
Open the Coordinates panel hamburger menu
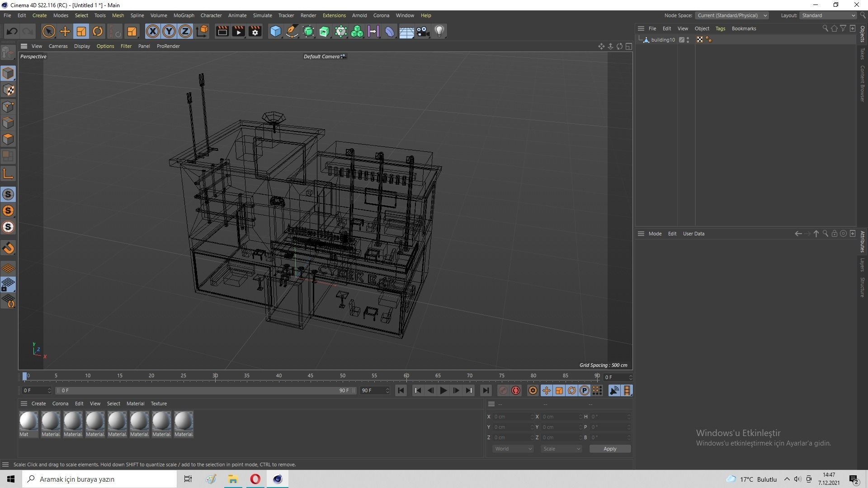coord(491,404)
